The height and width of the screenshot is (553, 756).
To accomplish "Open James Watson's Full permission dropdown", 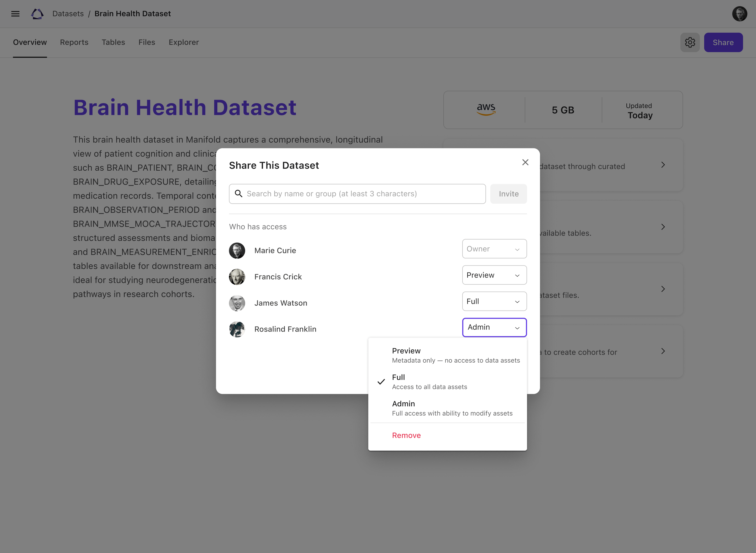I will pos(494,301).
